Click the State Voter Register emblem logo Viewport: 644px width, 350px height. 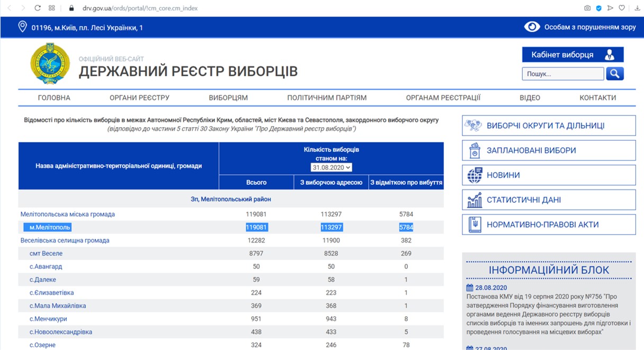[50, 64]
